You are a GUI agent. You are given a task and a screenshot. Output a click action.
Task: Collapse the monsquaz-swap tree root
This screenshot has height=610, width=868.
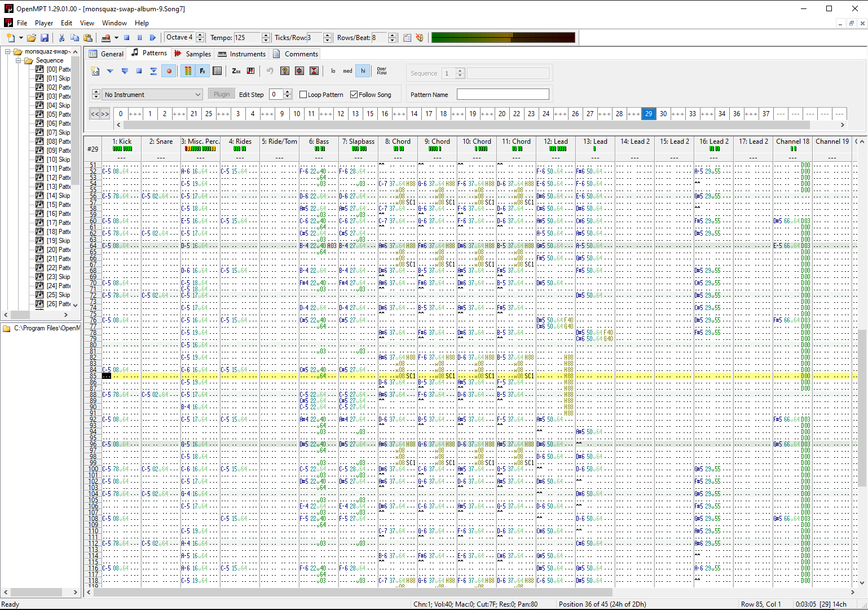coord(8,51)
